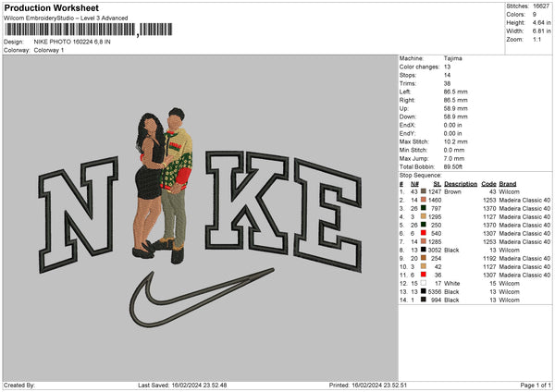Click the 'Code' column header
This screenshot has width=555, height=392.
488,184
